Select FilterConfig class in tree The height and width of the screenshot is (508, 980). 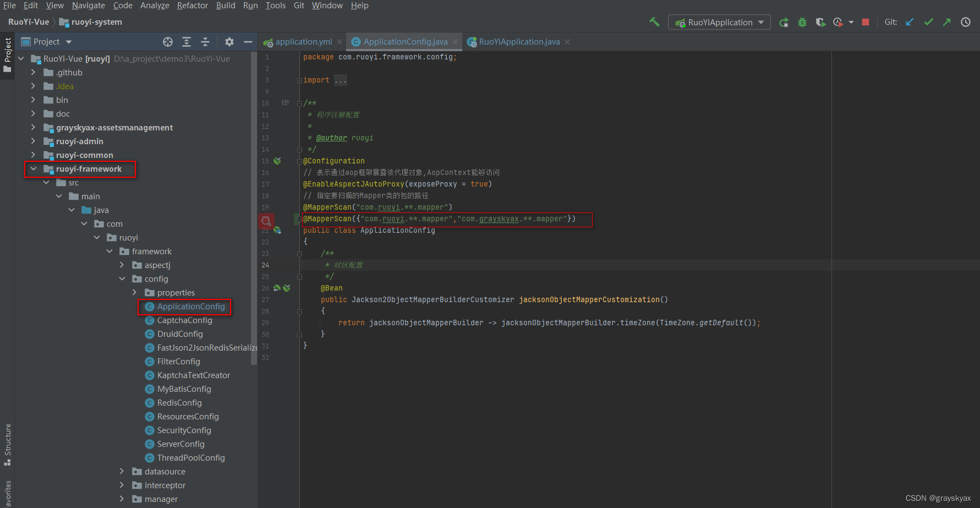(178, 361)
